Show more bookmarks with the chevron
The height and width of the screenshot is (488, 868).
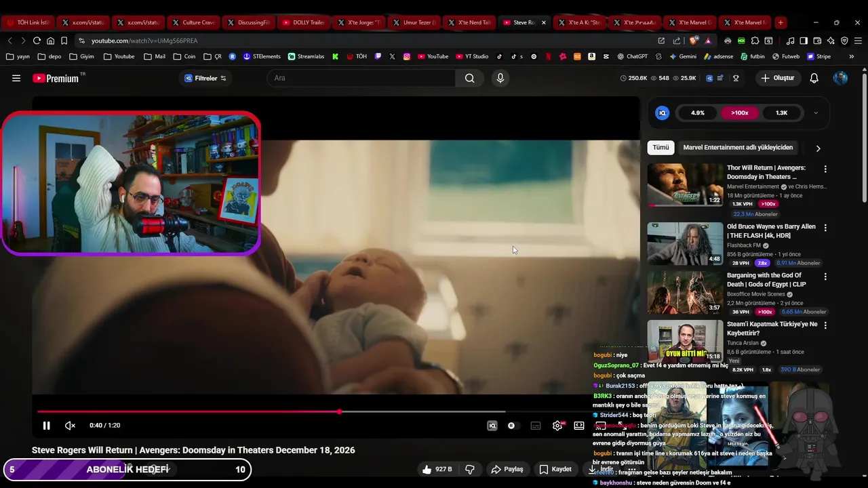(851, 56)
